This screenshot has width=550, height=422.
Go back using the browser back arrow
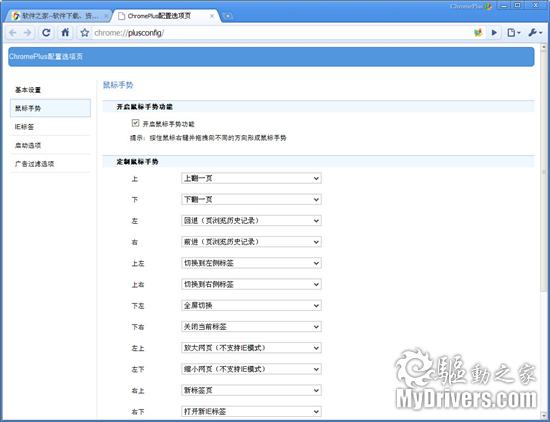[13, 33]
